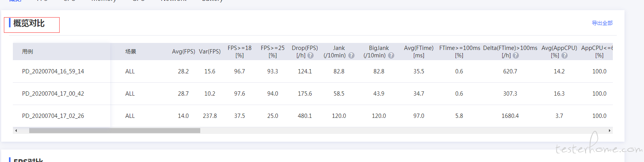
Task: Switch to the Memory tab
Action: tap(104, 1)
